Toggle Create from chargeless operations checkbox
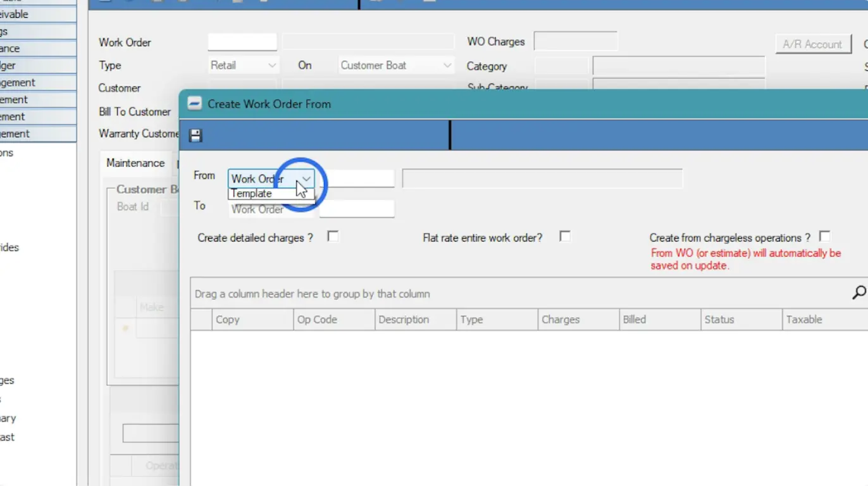Screen dimensions: 868x486 pos(824,237)
